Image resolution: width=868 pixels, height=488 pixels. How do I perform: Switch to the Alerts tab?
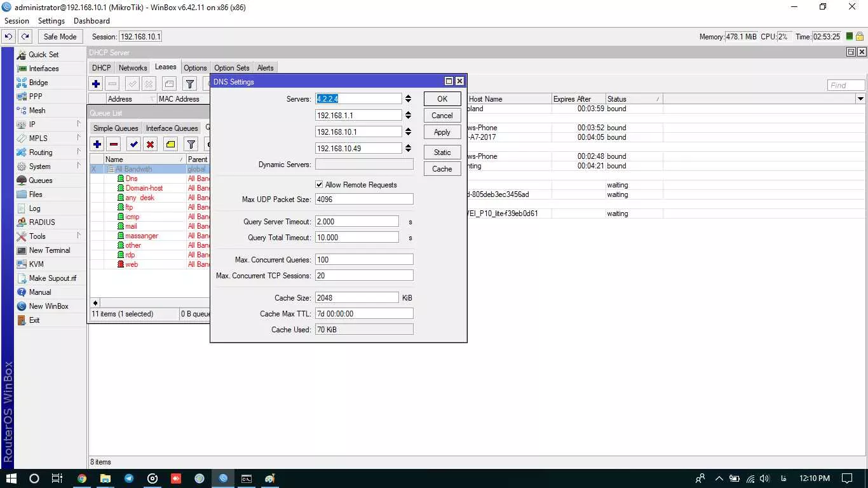(x=266, y=68)
